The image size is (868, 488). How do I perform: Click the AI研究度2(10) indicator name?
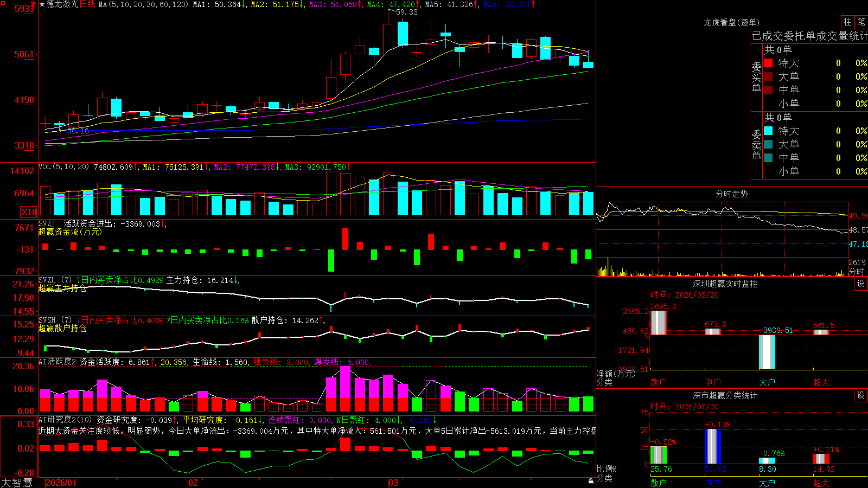pos(65,420)
